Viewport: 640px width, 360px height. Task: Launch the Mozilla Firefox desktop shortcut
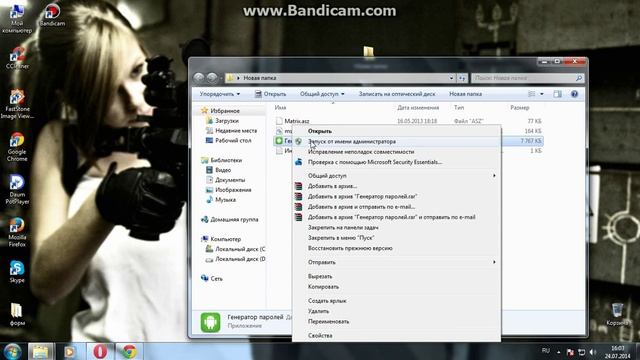(x=17, y=232)
